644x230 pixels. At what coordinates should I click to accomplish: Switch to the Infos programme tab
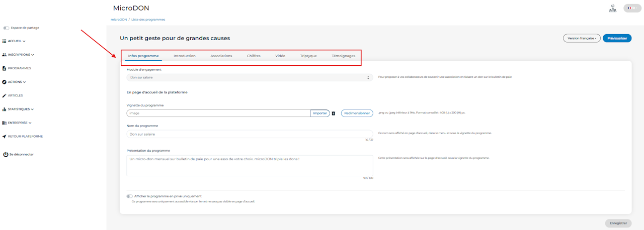tap(143, 56)
